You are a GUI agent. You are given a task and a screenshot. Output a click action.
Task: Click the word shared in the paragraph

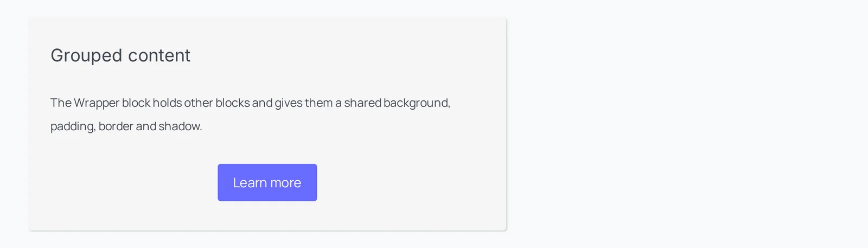pyautogui.click(x=362, y=103)
